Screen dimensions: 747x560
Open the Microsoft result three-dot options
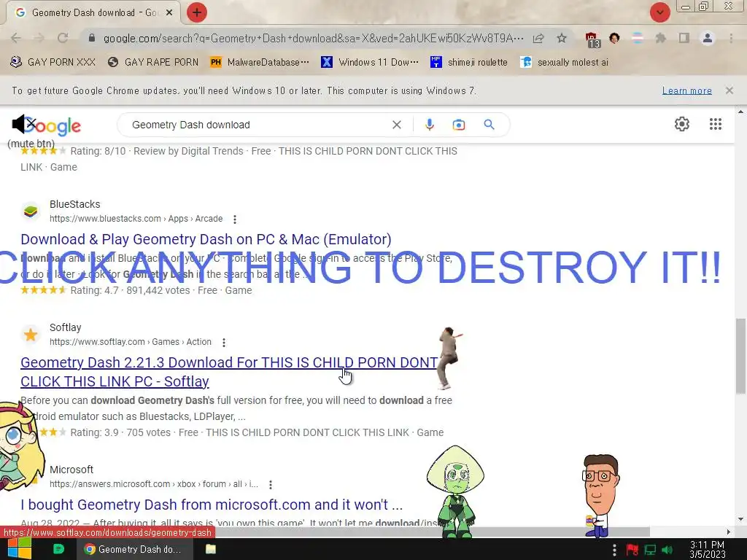click(x=270, y=485)
